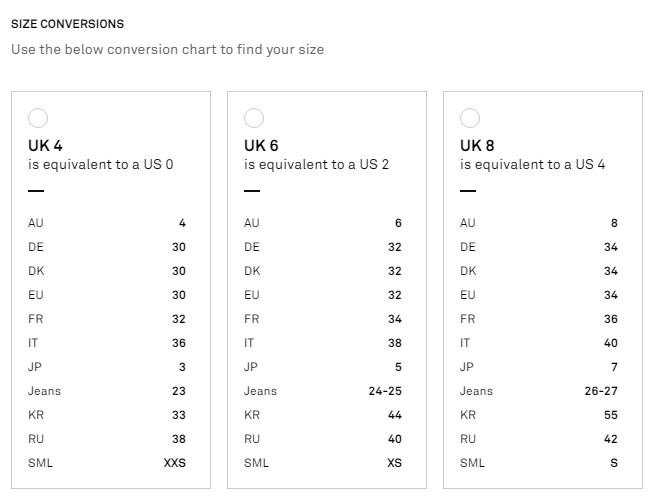Click the conversion chart instruction text

[167, 49]
